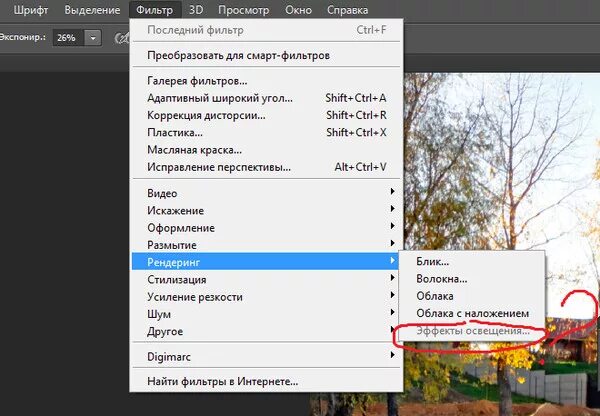Open the Просмотр menu
Viewport: 600px width, 416px height.
(x=243, y=10)
